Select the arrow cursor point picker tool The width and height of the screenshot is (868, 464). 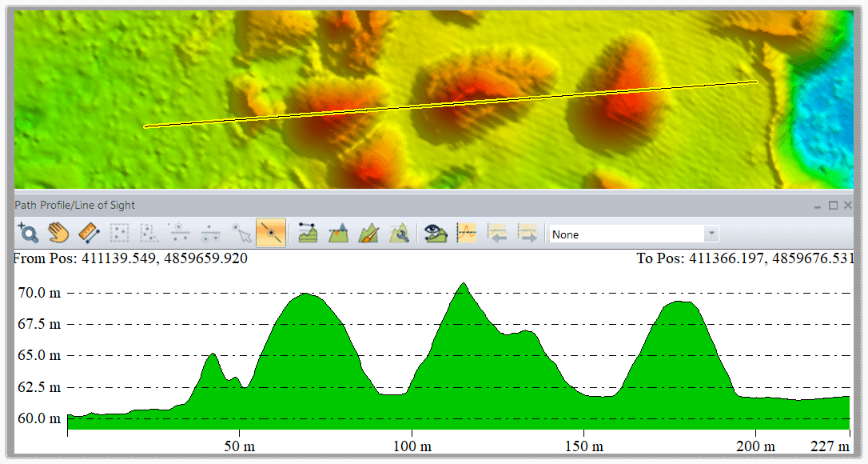coord(241,234)
